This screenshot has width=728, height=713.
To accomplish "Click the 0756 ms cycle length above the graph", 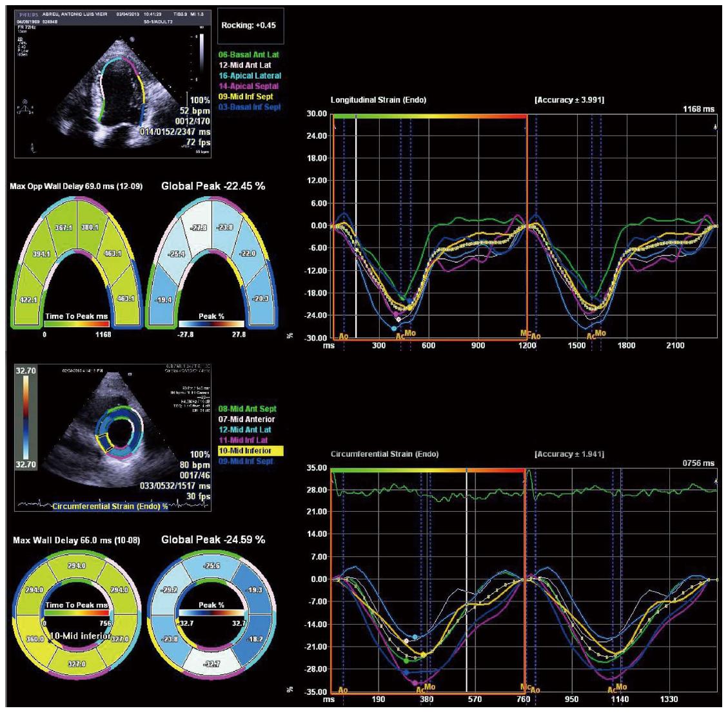I will click(x=698, y=463).
